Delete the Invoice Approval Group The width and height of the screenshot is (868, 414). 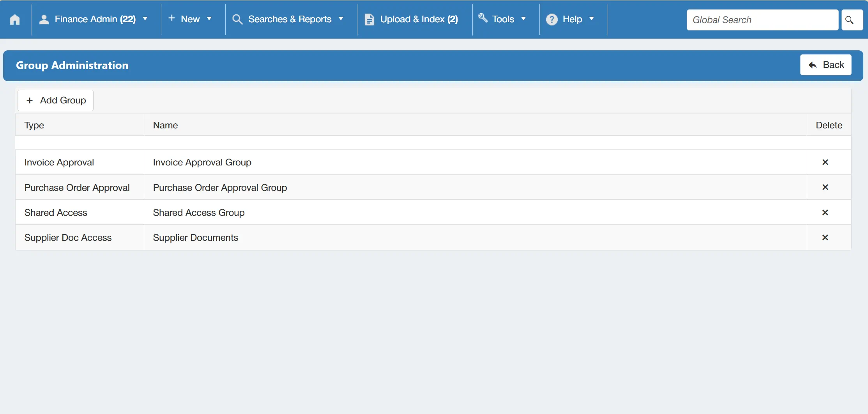[825, 162]
